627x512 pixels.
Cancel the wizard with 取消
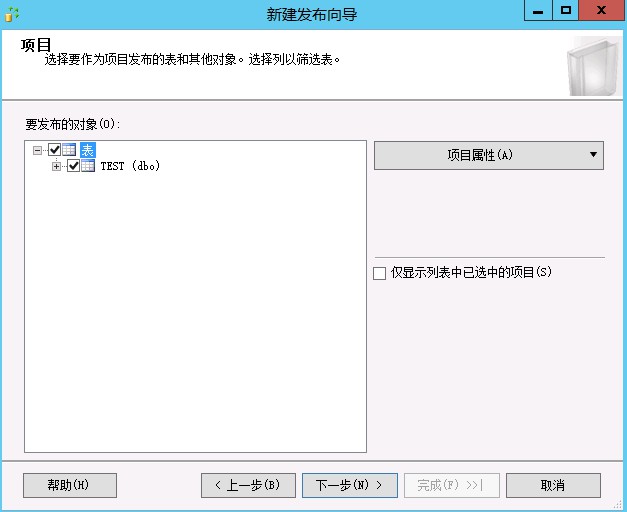click(553, 485)
